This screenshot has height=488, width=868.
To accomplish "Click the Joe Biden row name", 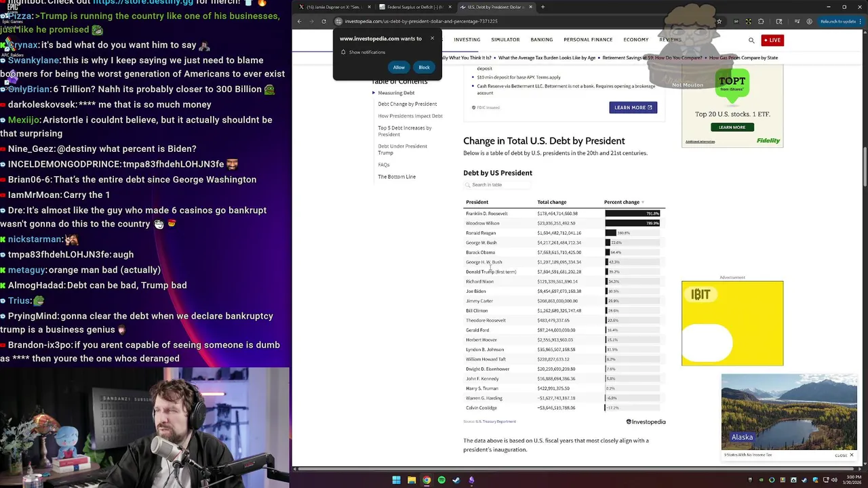I will [476, 291].
